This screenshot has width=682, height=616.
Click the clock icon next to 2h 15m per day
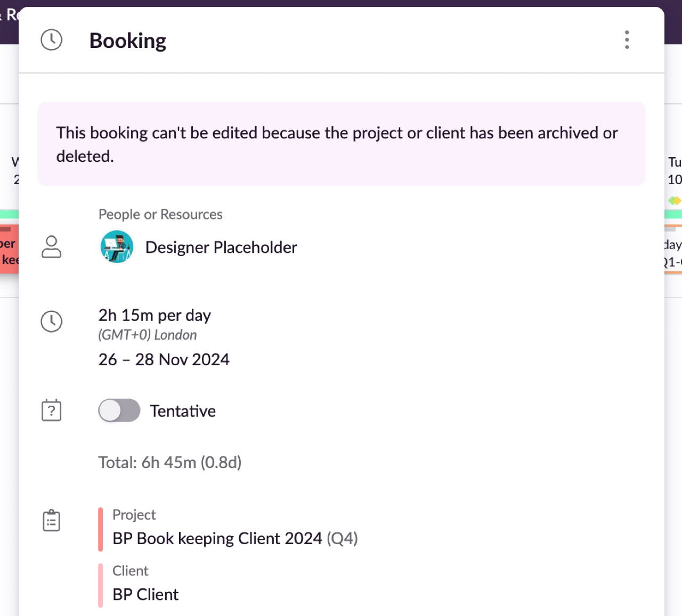tap(52, 322)
